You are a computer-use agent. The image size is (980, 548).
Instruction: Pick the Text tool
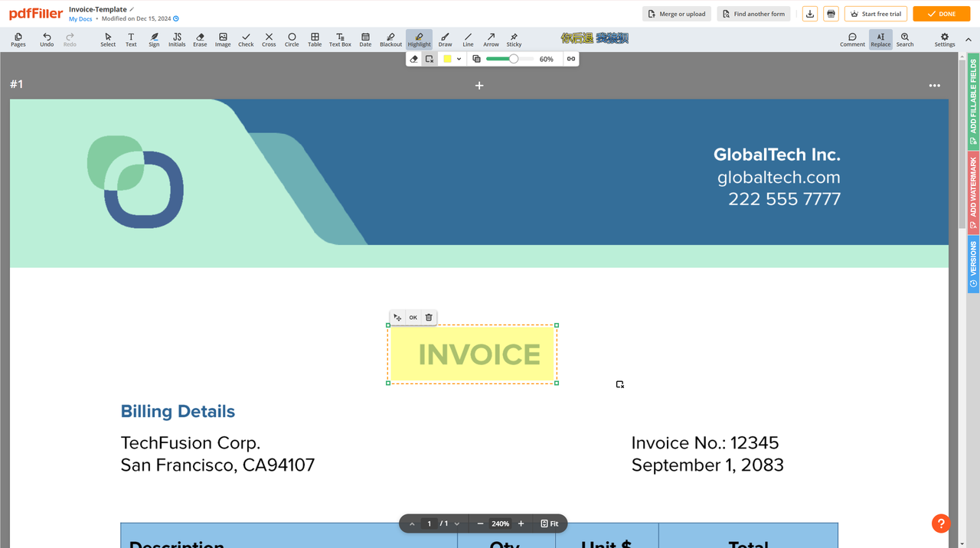[x=131, y=40]
